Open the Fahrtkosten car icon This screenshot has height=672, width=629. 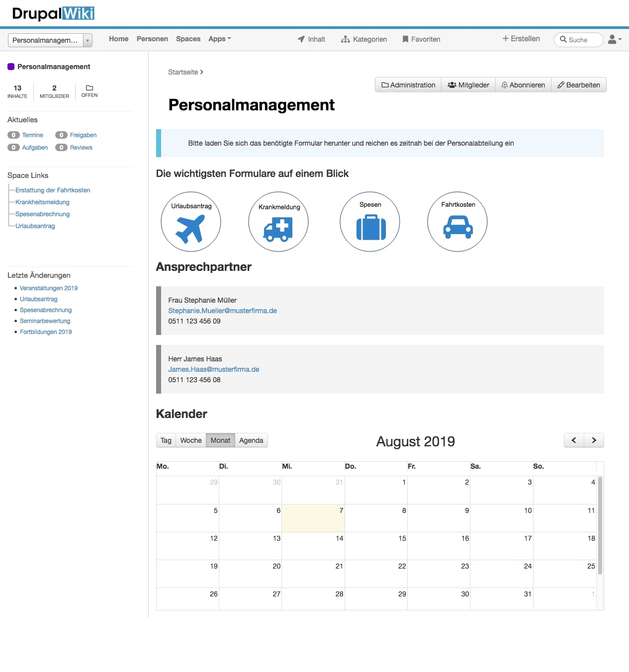tap(458, 227)
